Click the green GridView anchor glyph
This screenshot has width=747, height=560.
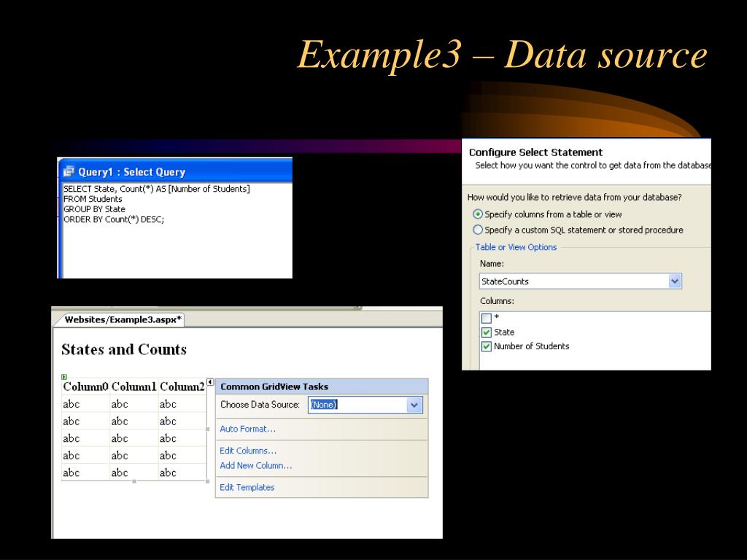[x=64, y=377]
